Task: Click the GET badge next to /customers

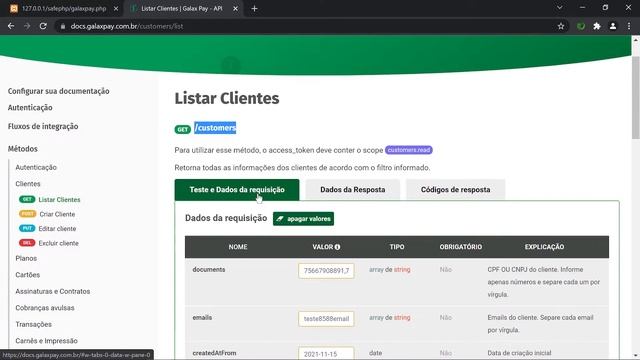Action: tap(182, 129)
